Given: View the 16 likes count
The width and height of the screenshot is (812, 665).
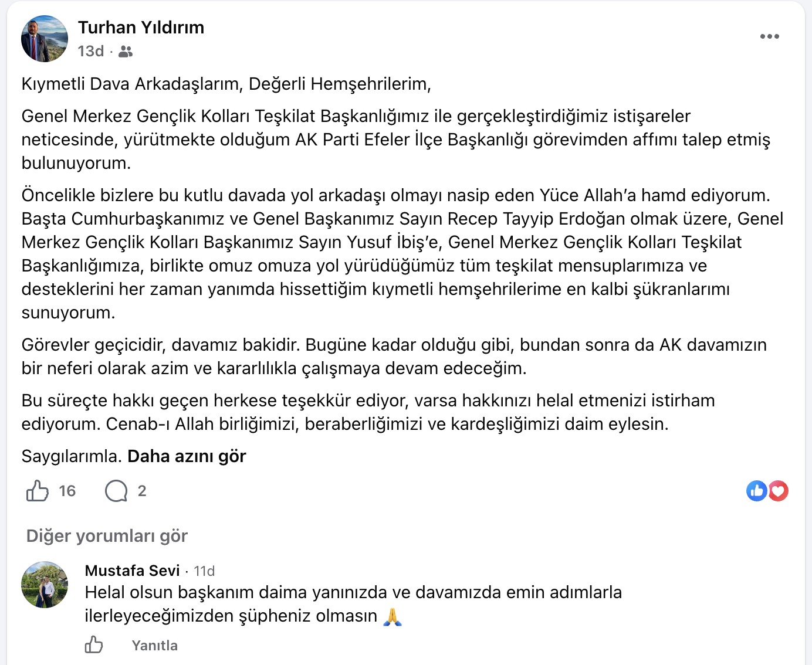Looking at the screenshot, I should coord(67,491).
